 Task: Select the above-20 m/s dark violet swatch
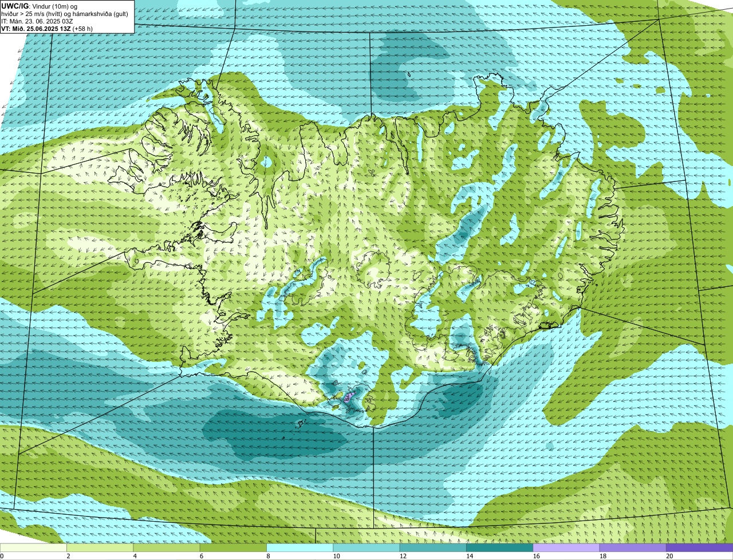[x=700, y=547]
